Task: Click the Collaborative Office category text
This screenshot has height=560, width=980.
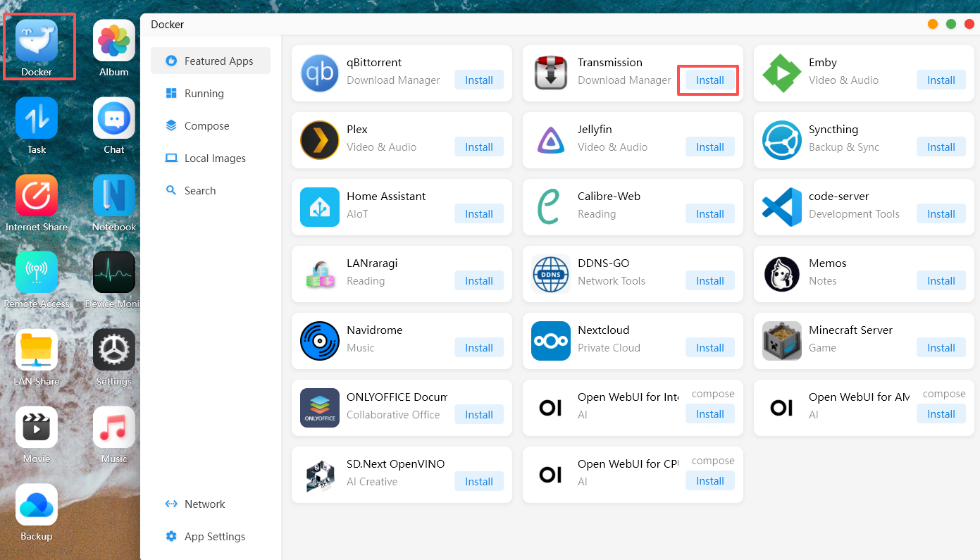Action: [x=393, y=415]
